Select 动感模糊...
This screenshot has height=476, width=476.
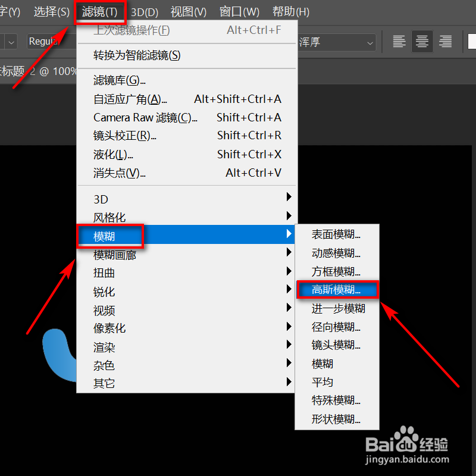[x=337, y=253]
